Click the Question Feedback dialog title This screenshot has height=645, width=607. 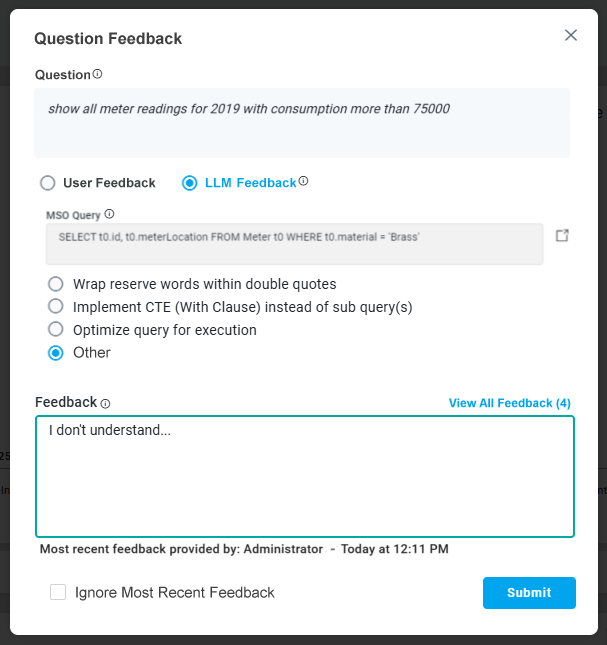coord(108,38)
